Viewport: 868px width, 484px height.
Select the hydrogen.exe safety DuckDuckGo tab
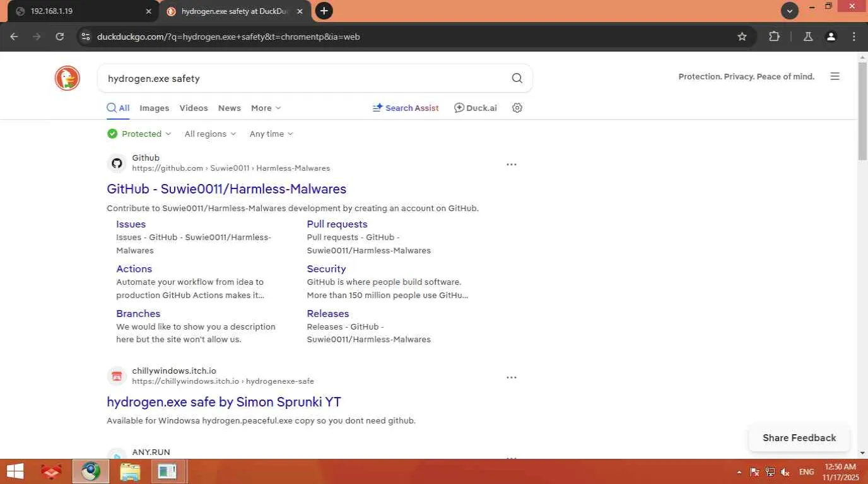234,11
